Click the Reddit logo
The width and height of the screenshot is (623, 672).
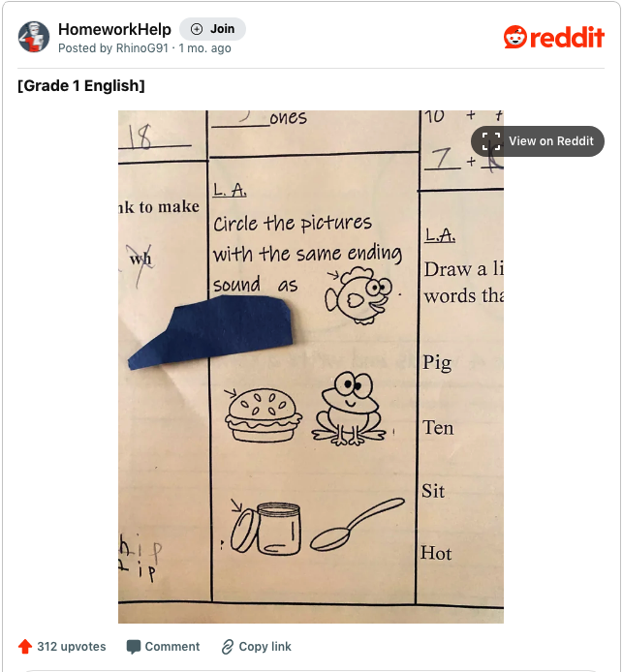point(554,37)
